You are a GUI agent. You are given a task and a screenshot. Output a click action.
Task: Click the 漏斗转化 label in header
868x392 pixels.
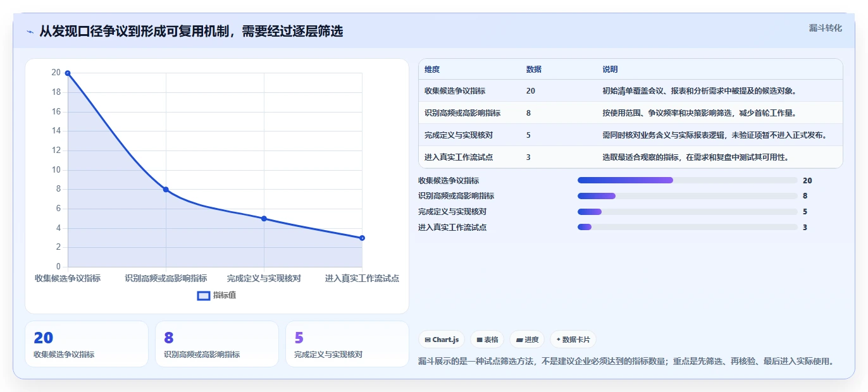click(x=826, y=28)
